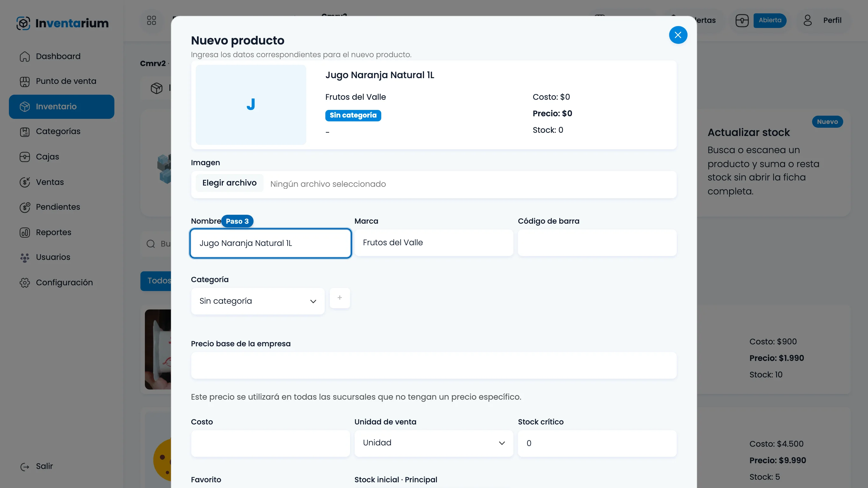Open Reportes in the sidebar
The image size is (868, 488).
point(62,232)
